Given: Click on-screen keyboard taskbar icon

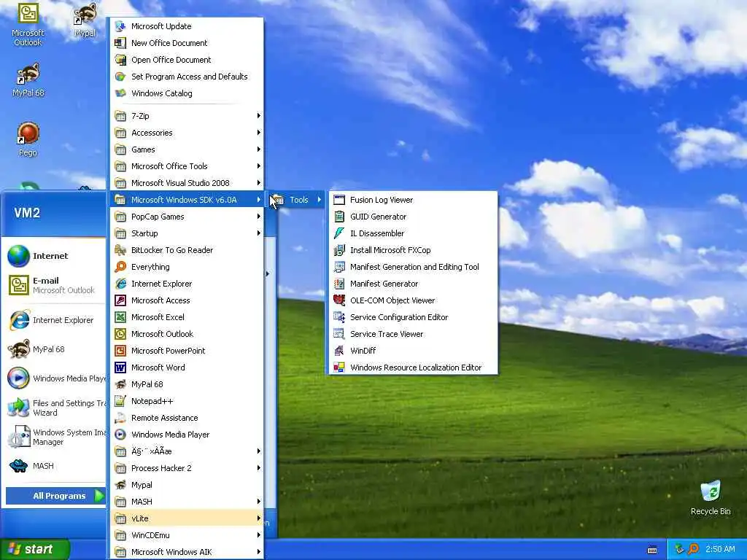Looking at the screenshot, I should (x=652, y=550).
